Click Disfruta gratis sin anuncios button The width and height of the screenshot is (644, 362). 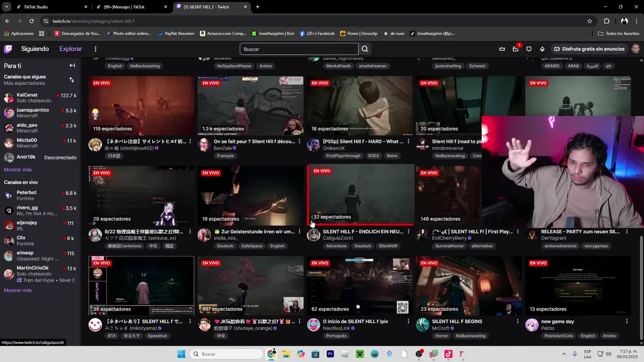(x=589, y=49)
